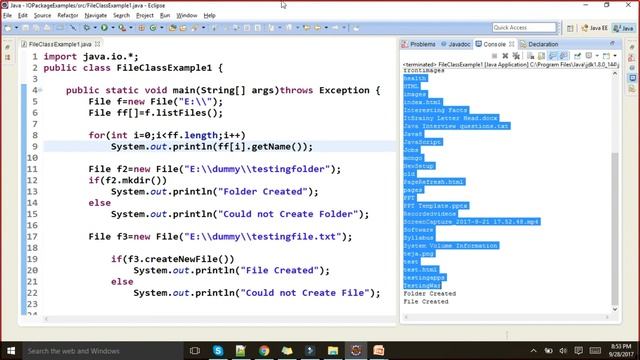Run the program with green Run button
This screenshot has height=360, width=640.
104,28
